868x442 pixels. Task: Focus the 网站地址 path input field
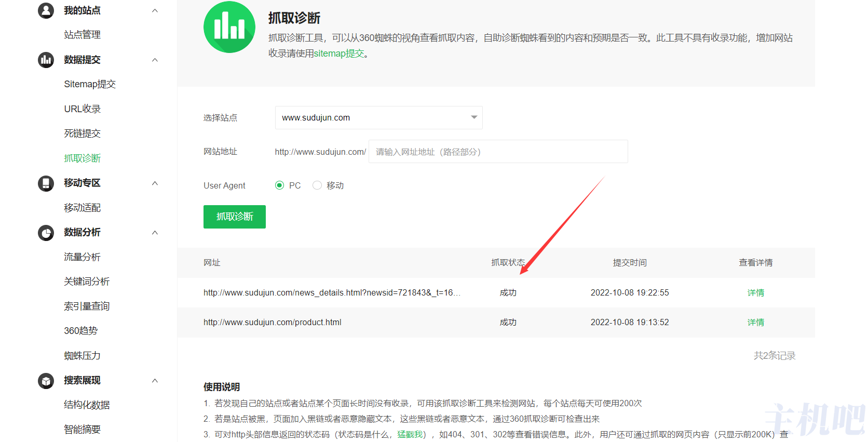[x=498, y=152]
